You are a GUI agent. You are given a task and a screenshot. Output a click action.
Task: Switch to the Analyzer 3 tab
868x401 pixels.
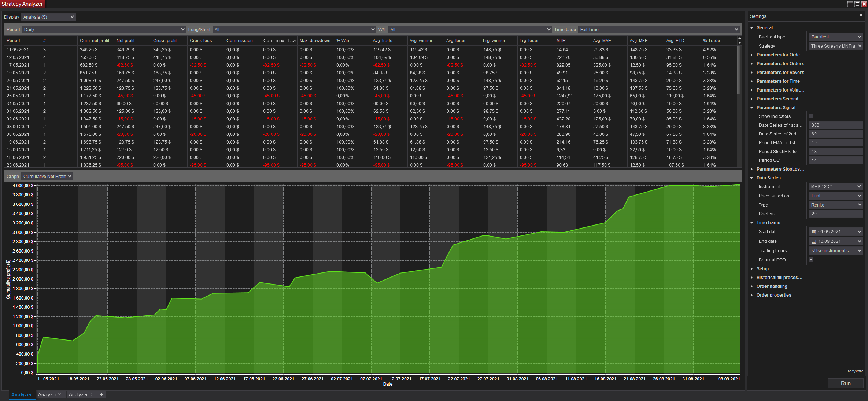pyautogui.click(x=80, y=394)
